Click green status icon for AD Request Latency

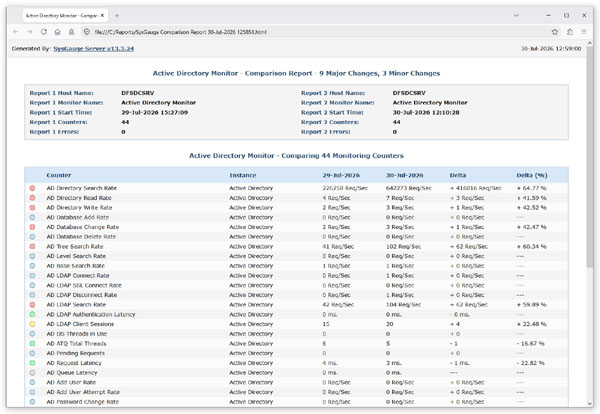[33, 363]
